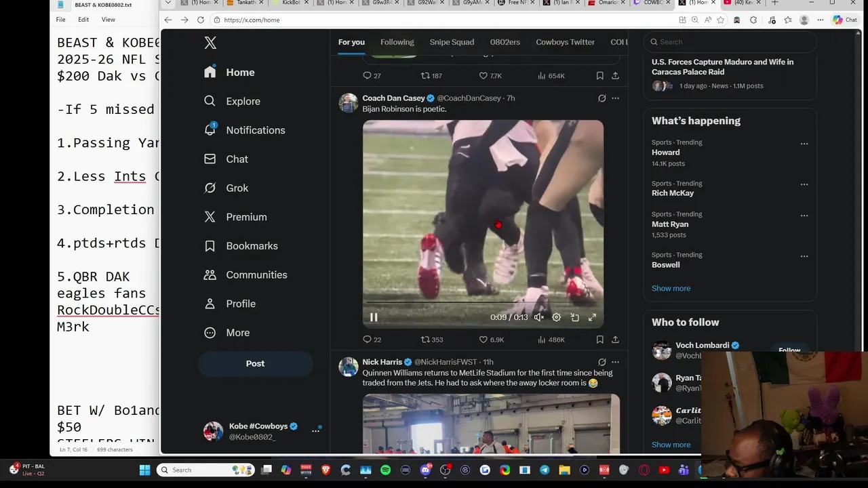Open video settings gear

[x=557, y=317]
